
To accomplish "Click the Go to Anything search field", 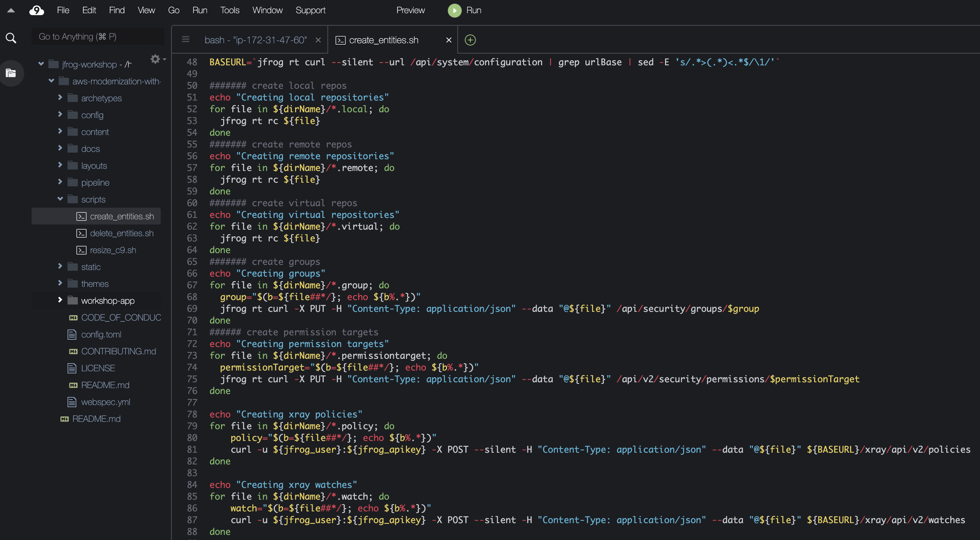I will [98, 37].
